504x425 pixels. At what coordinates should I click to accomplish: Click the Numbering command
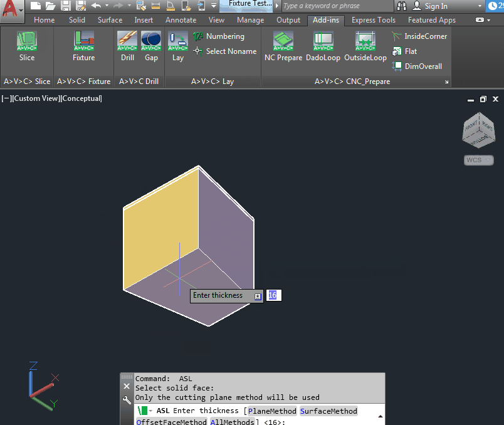(x=219, y=36)
